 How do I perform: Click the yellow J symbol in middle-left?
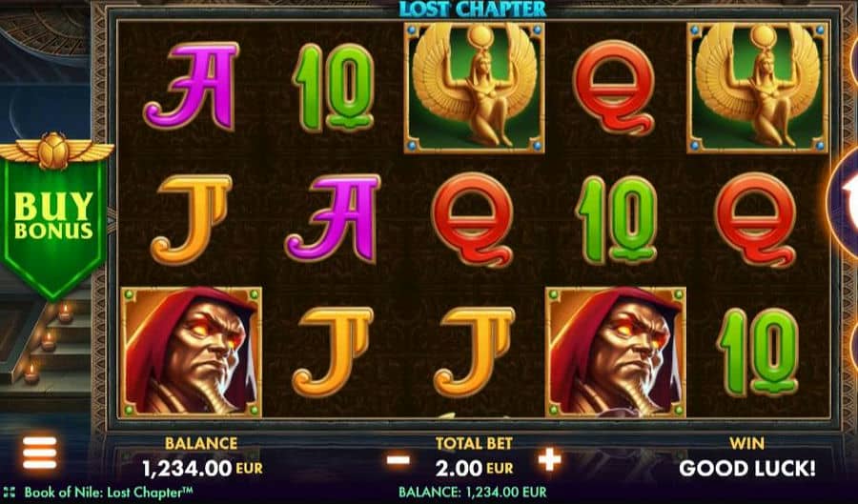click(x=192, y=220)
